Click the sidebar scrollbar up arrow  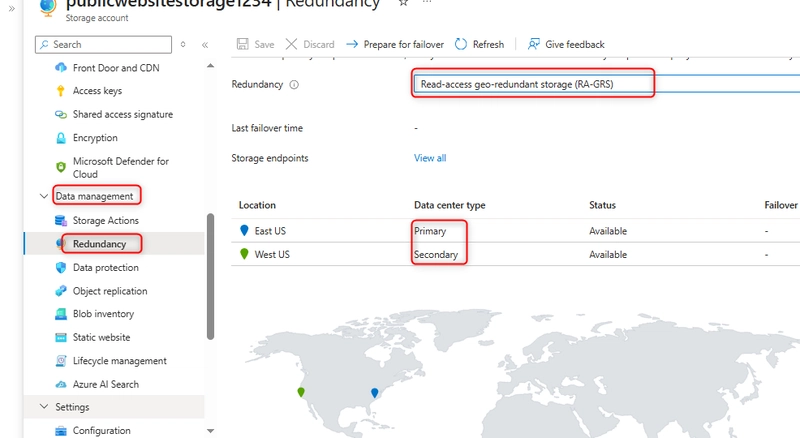tap(210, 66)
